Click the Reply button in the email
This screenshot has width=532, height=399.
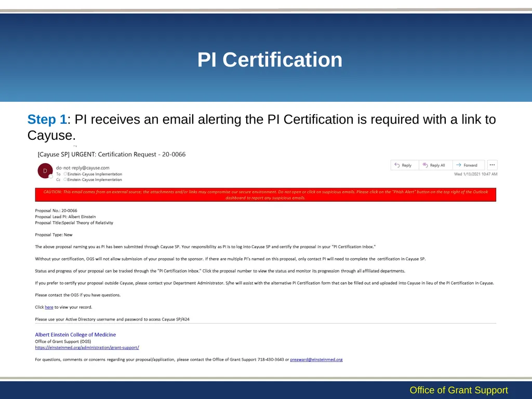pyautogui.click(x=404, y=165)
